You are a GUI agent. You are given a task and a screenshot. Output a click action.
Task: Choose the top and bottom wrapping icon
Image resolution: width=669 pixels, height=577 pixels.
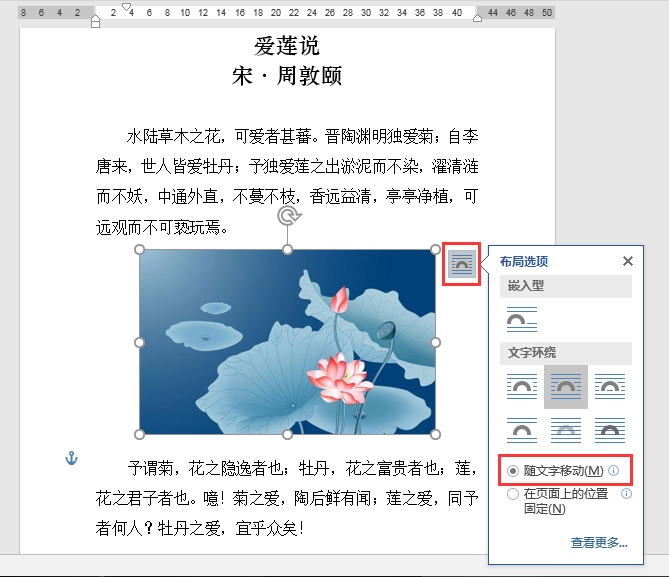pyautogui.click(x=522, y=431)
